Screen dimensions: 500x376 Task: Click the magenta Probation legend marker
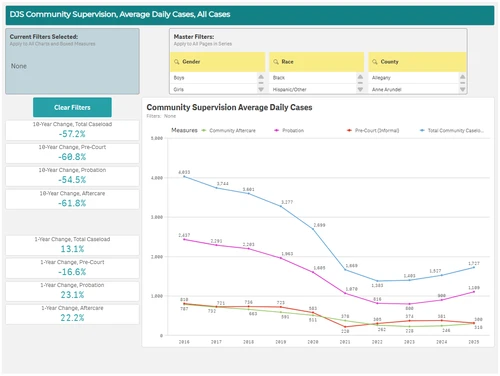pos(277,130)
